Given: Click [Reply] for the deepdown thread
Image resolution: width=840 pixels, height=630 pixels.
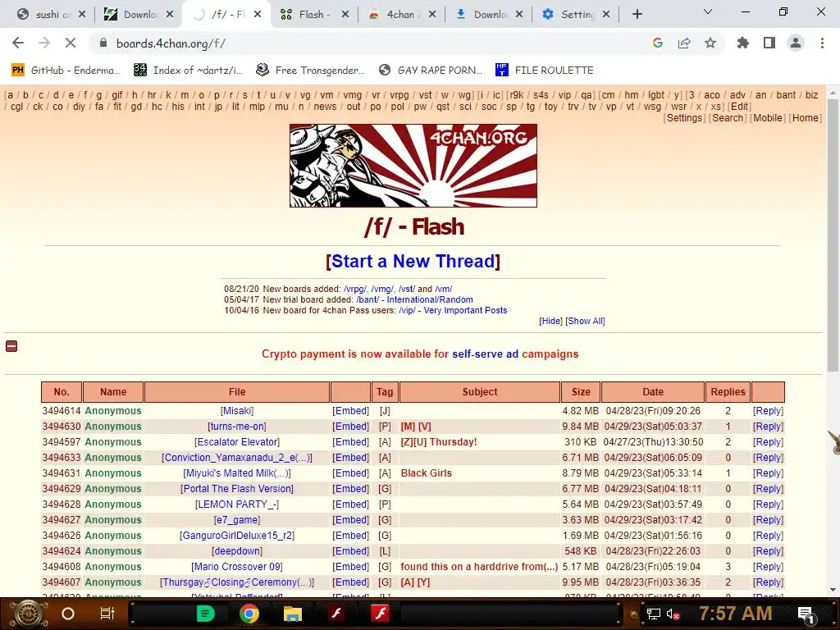Looking at the screenshot, I should click(x=768, y=550).
